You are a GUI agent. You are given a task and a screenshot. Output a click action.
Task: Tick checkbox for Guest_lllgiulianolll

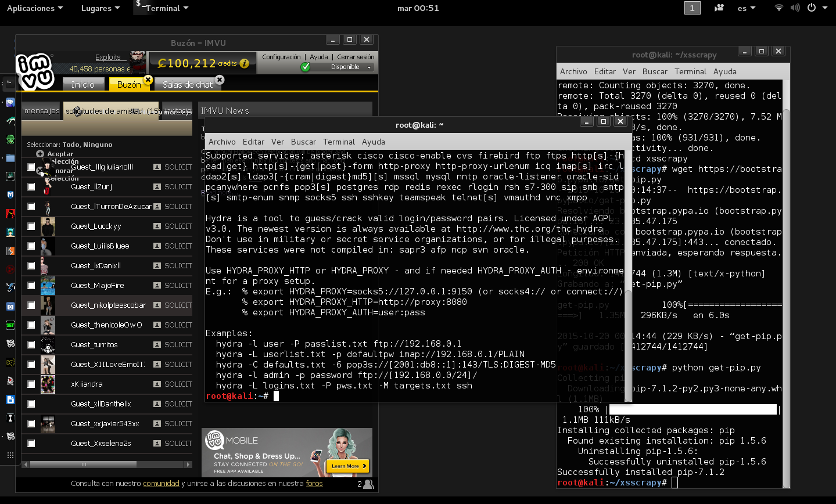click(31, 167)
